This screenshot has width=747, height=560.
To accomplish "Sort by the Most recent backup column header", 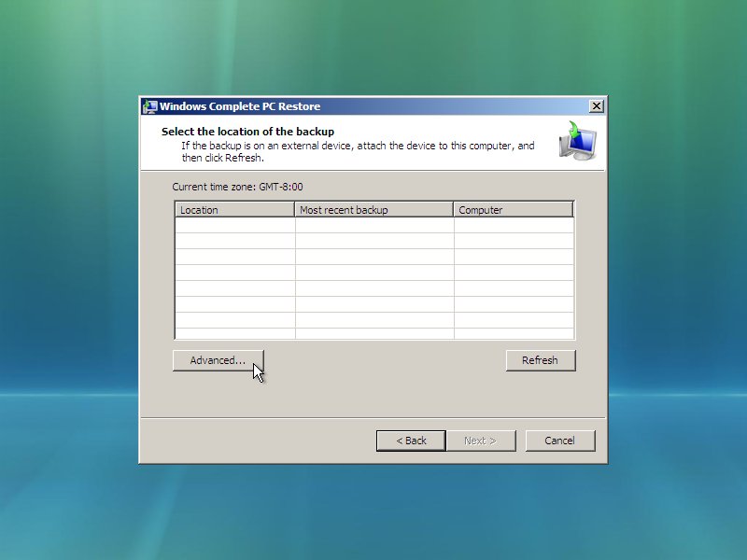I will point(373,210).
